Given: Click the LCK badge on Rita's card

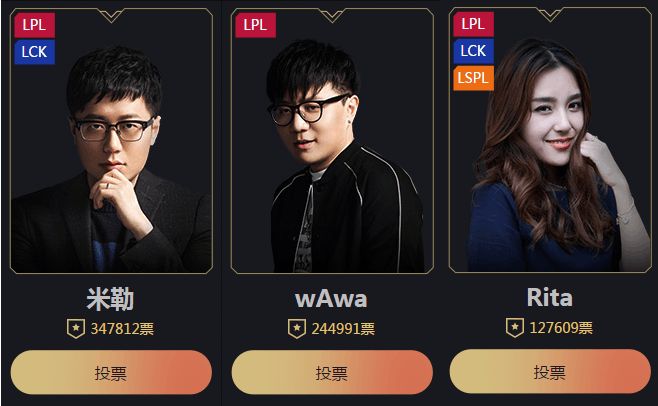Looking at the screenshot, I should [473, 51].
